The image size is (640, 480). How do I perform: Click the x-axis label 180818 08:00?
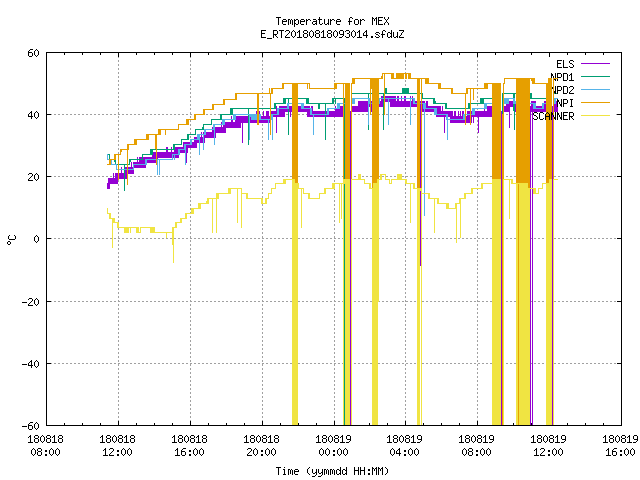[45, 446]
